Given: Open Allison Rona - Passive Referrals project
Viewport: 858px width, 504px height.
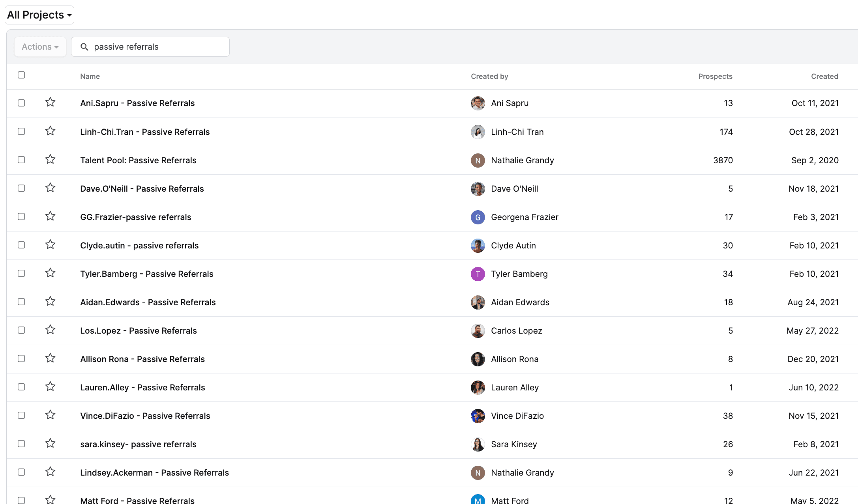Looking at the screenshot, I should [142, 359].
